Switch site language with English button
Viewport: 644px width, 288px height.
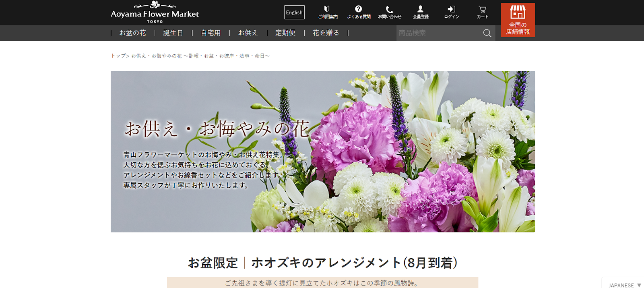294,12
